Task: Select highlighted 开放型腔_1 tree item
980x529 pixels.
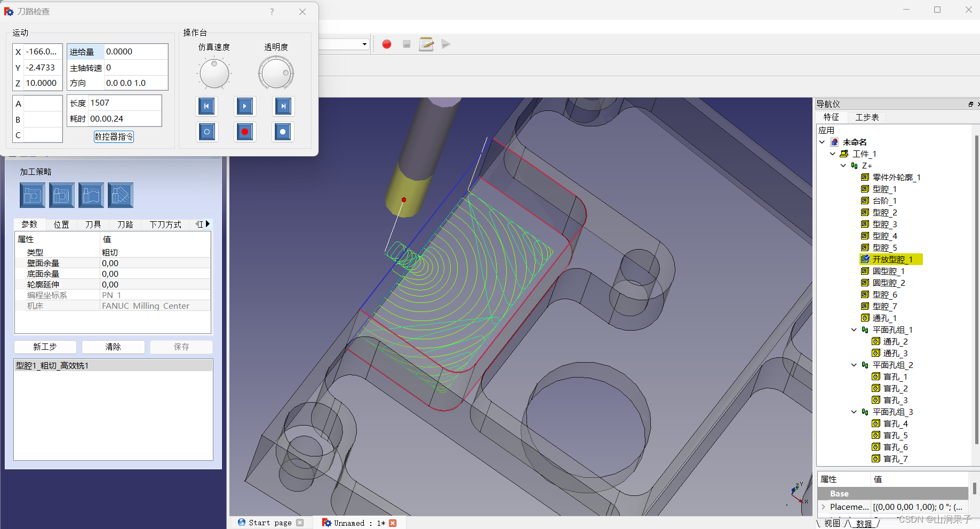Action: click(x=893, y=259)
